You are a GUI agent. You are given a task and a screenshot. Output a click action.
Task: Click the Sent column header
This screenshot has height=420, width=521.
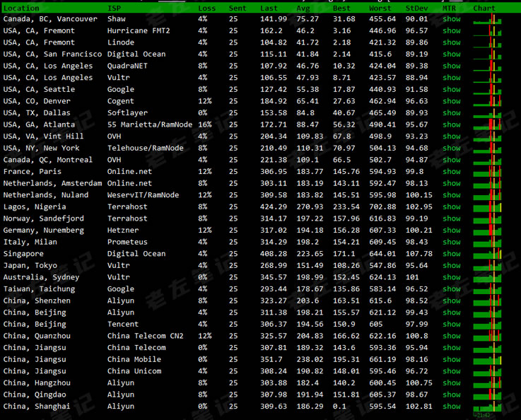238,8
